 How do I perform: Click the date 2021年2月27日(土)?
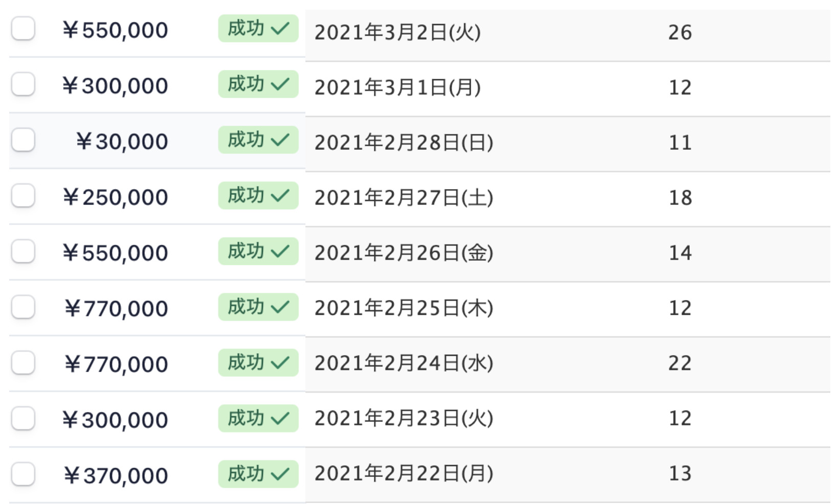pyautogui.click(x=404, y=198)
